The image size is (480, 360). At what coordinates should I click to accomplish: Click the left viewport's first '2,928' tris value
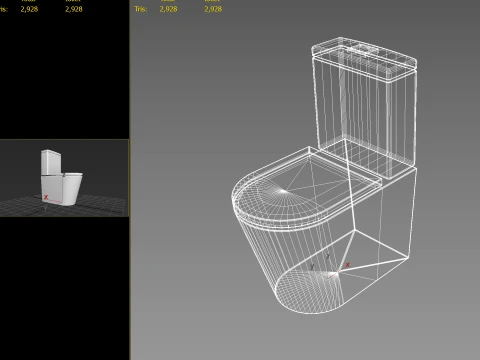click(29, 9)
